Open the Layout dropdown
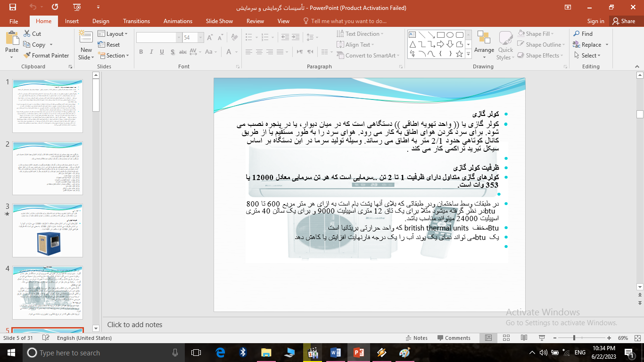This screenshot has height=362, width=644. 113,33
